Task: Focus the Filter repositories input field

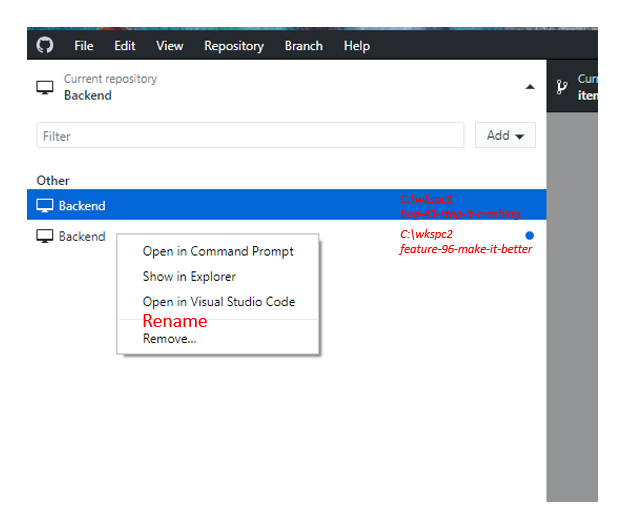Action: coord(250,135)
